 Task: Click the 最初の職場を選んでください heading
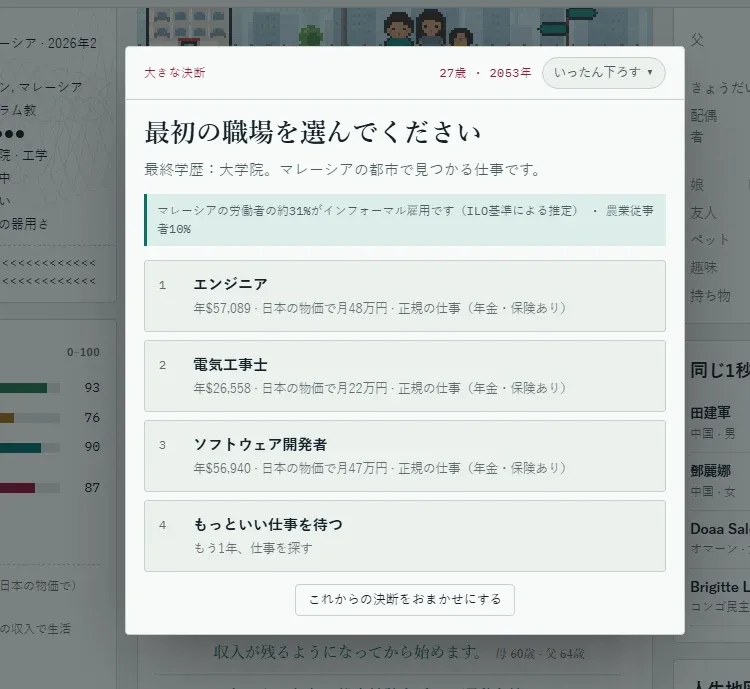pos(312,132)
